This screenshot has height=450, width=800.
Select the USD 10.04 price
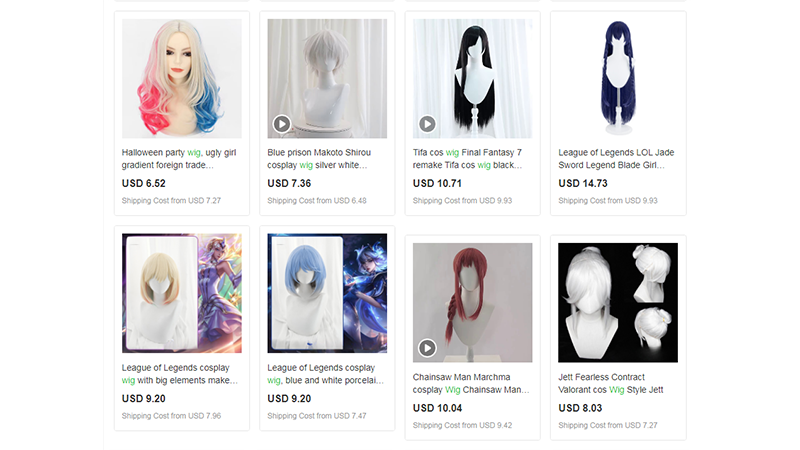(x=437, y=408)
